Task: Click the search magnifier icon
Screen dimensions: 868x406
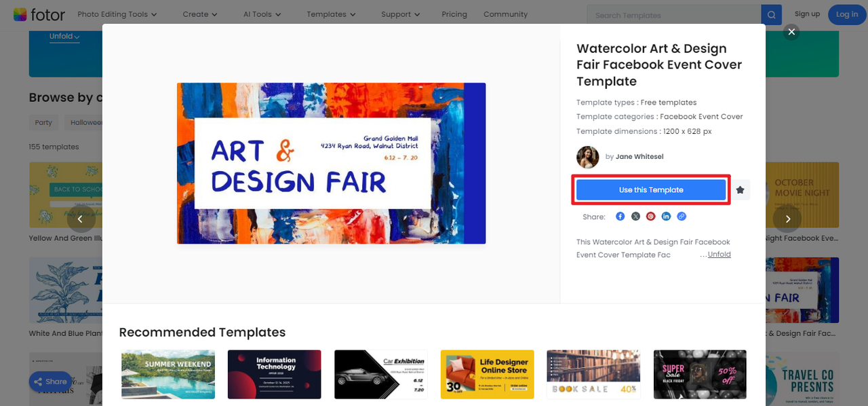Action: [771, 15]
